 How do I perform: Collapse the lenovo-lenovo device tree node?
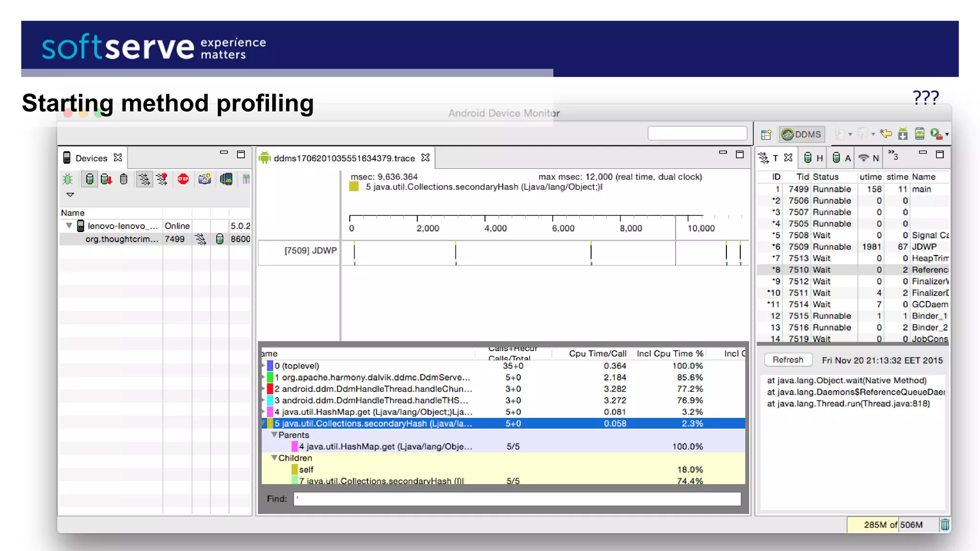tap(69, 225)
